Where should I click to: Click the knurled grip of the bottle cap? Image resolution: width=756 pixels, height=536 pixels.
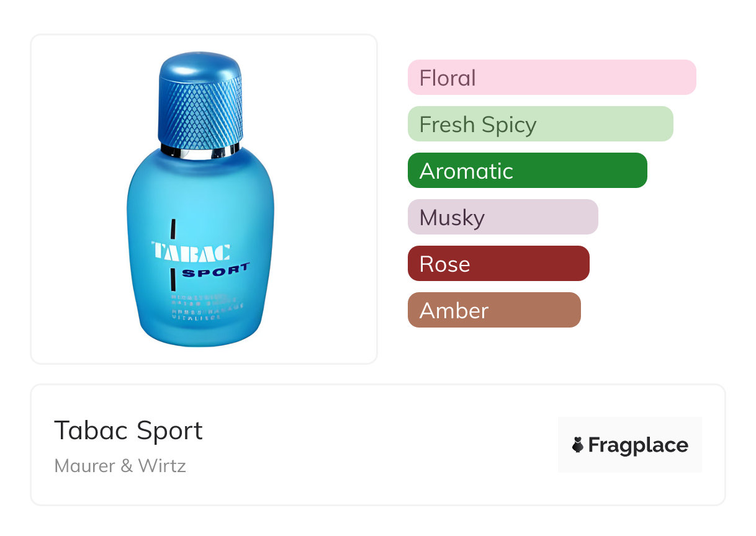[199, 112]
